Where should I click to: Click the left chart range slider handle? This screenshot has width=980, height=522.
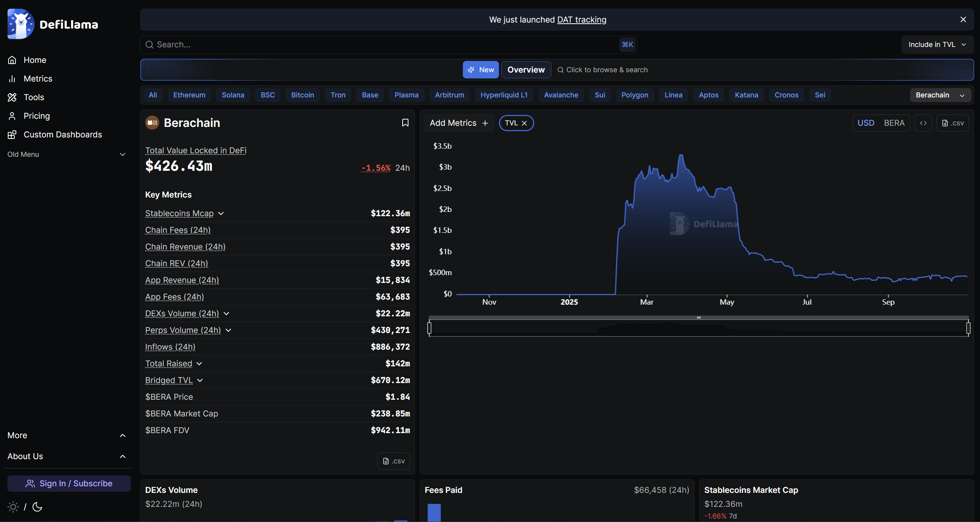pos(429,328)
